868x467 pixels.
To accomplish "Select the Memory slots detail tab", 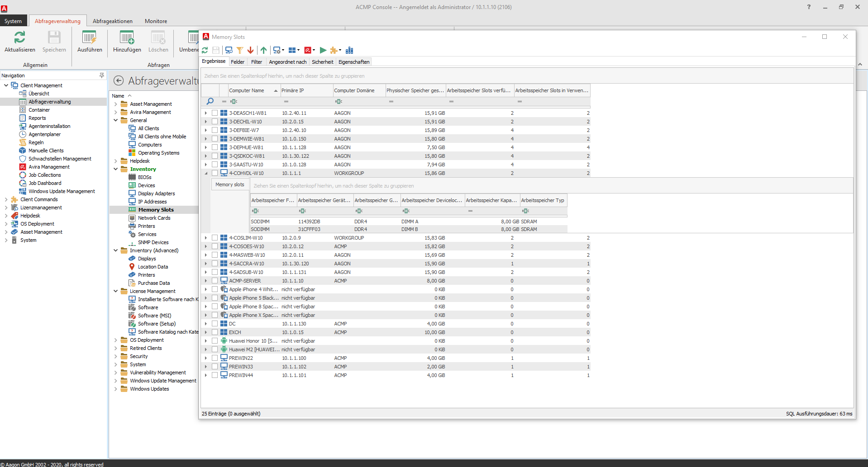I will coord(230,184).
